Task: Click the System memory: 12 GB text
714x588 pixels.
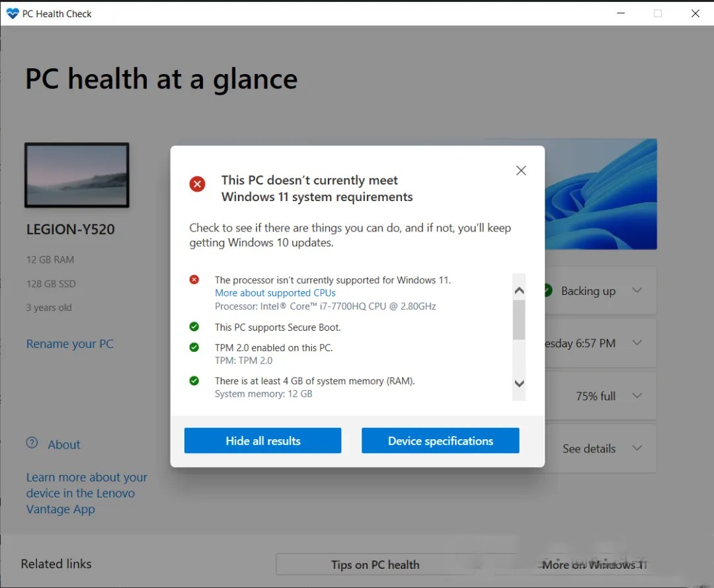Action: click(x=264, y=394)
